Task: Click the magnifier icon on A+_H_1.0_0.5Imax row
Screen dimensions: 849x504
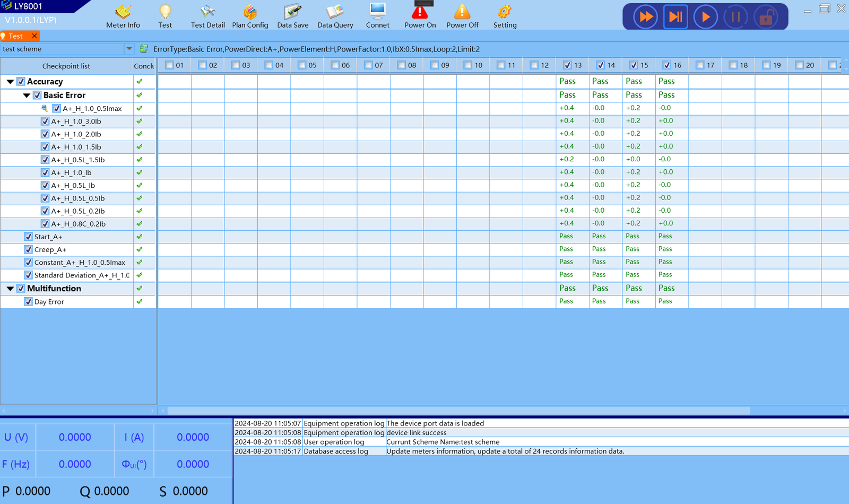Action: 45,108
